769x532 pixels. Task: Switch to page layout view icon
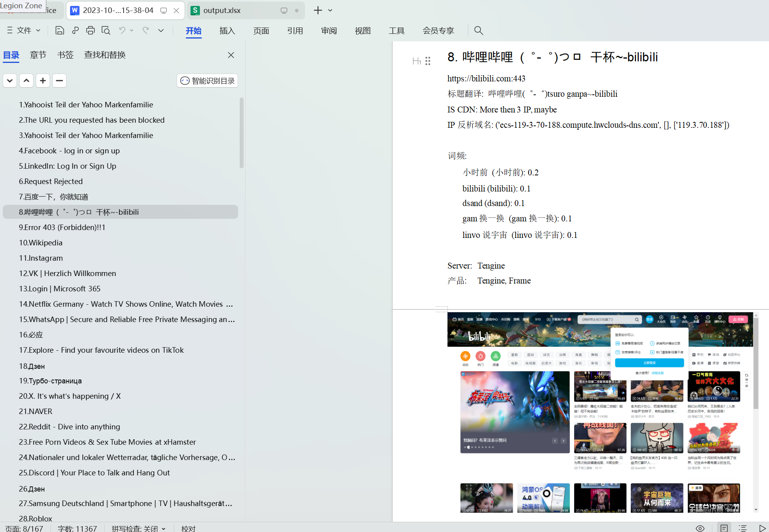[x=724, y=528]
